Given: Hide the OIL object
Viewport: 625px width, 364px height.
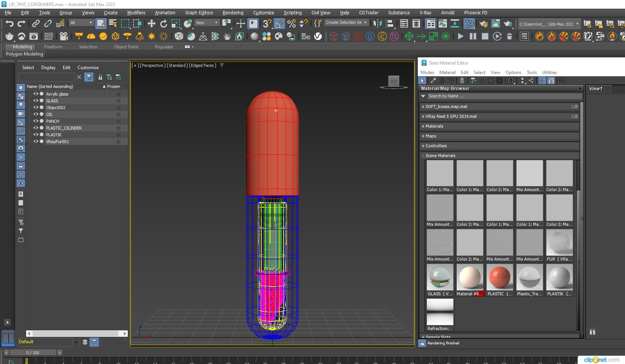Looking at the screenshot, I should tap(36, 114).
